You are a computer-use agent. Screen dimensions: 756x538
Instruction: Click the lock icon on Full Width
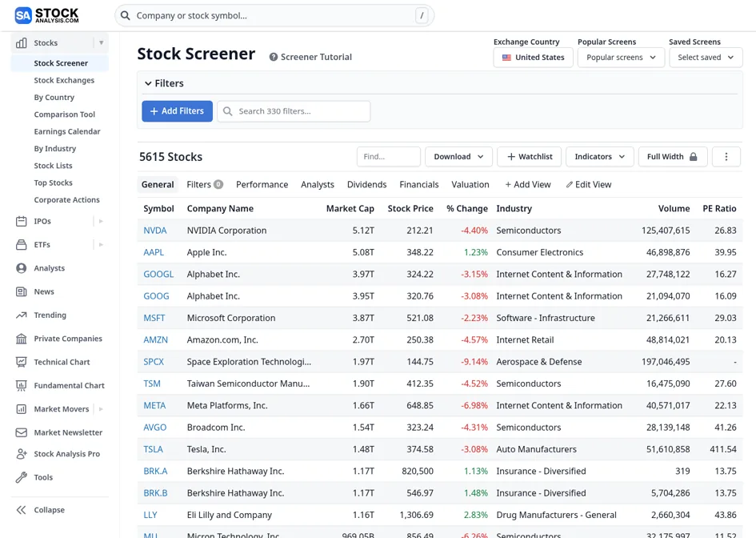(694, 156)
